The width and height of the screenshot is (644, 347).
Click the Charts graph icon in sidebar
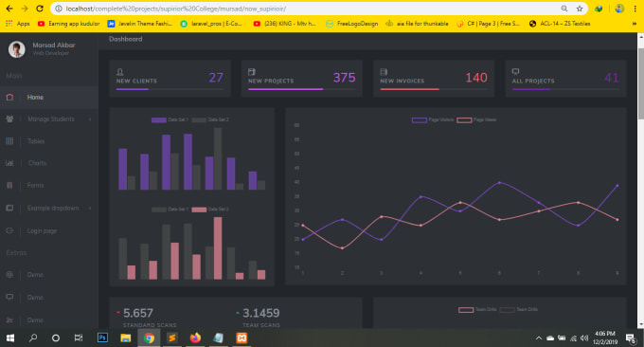[x=9, y=163]
